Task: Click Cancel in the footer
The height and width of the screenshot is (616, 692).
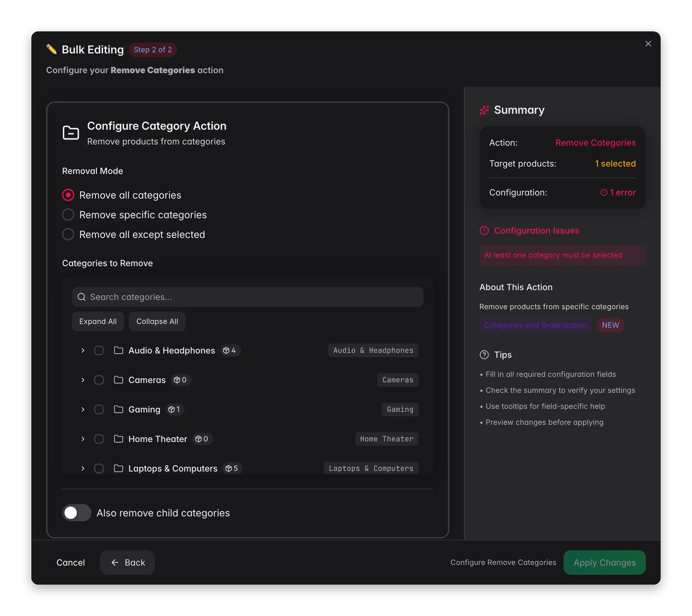Action: [x=70, y=562]
